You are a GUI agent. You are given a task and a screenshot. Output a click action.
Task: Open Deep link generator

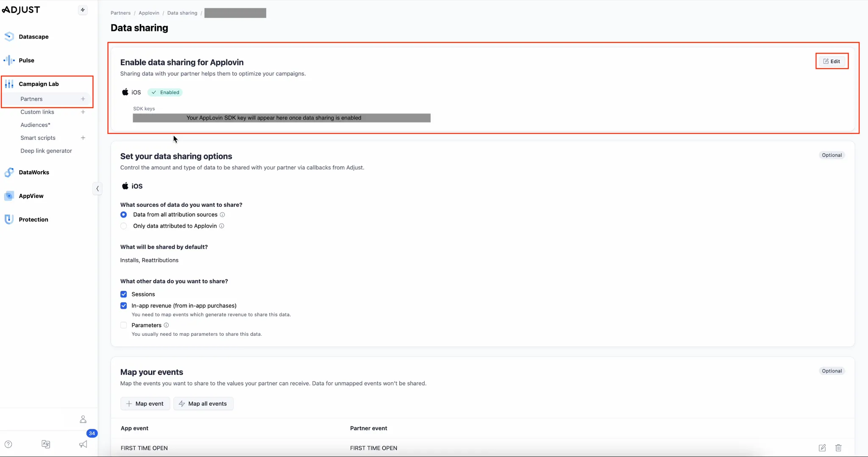[46, 151]
